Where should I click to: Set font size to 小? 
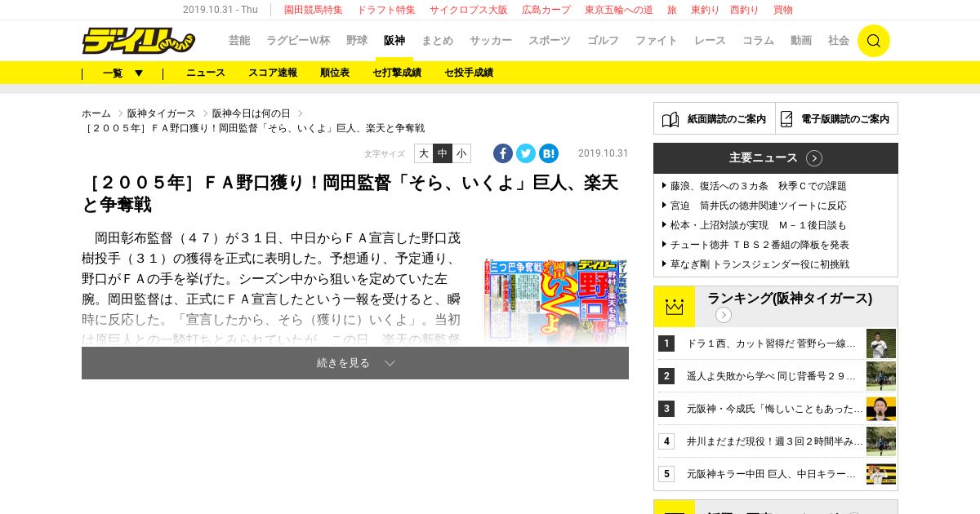pos(461,153)
